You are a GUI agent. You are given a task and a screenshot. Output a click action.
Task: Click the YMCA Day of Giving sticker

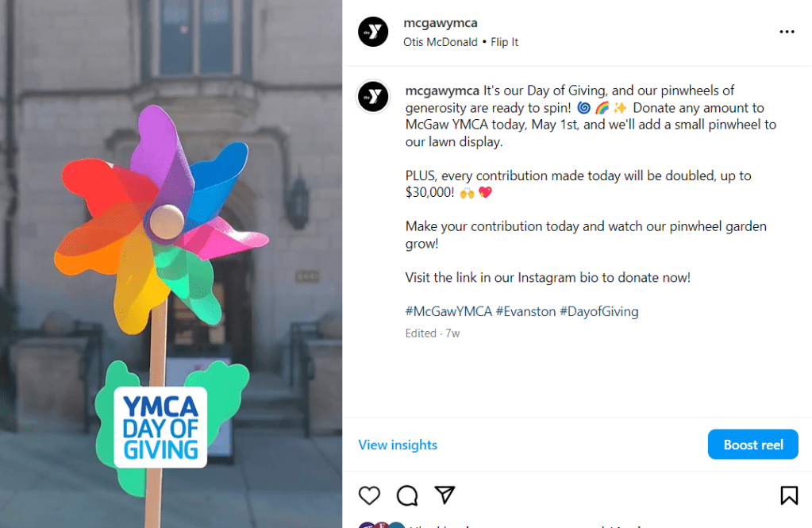[160, 427]
